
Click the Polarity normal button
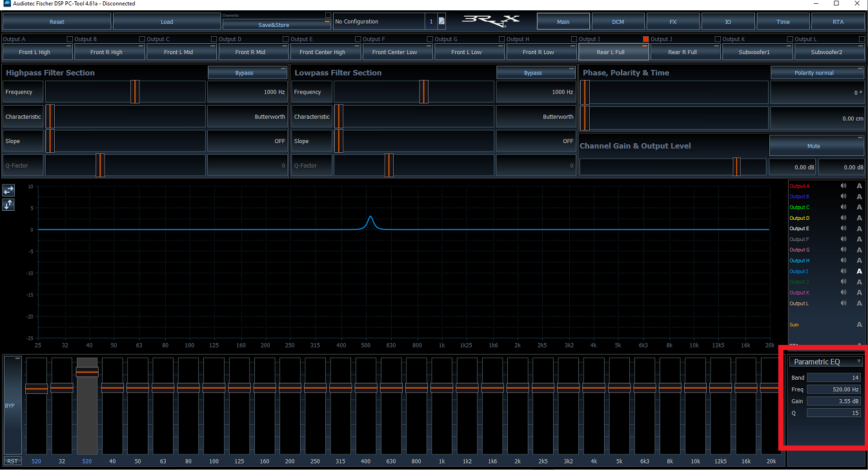(818, 73)
